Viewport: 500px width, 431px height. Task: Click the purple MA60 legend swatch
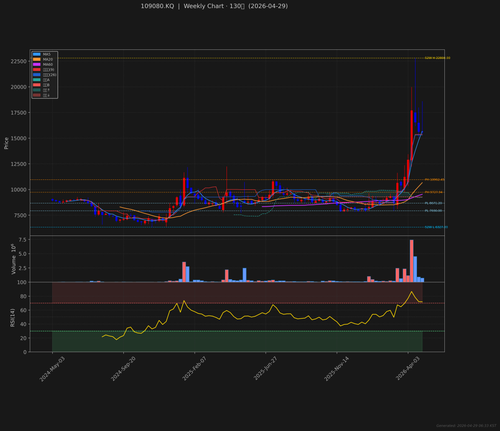[37, 64]
